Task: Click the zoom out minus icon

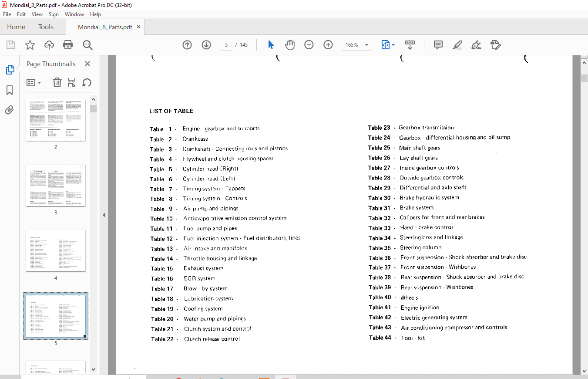Action: tap(309, 45)
